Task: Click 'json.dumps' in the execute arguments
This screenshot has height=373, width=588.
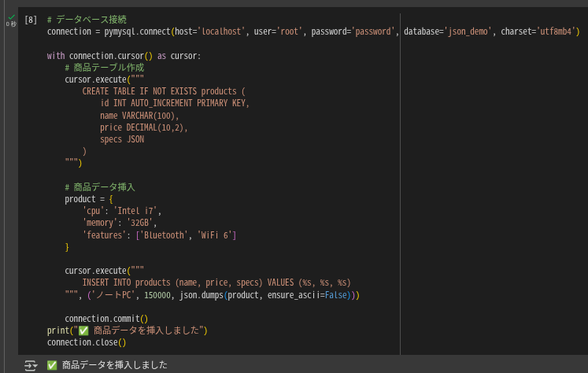Action: pos(202,295)
